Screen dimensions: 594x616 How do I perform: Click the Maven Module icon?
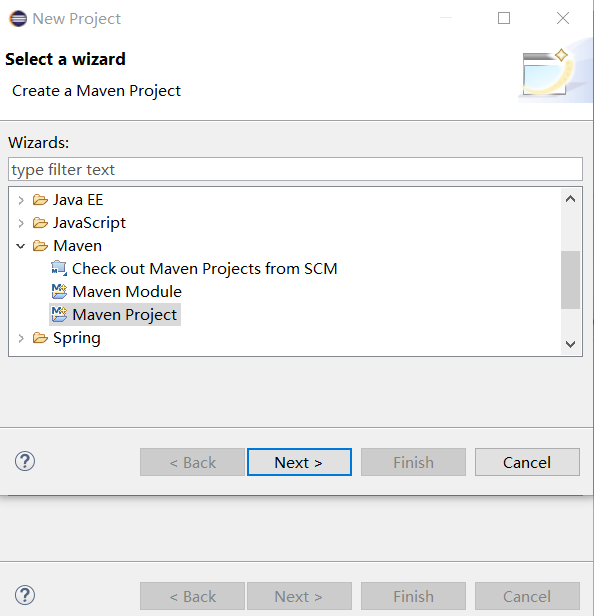(59, 292)
